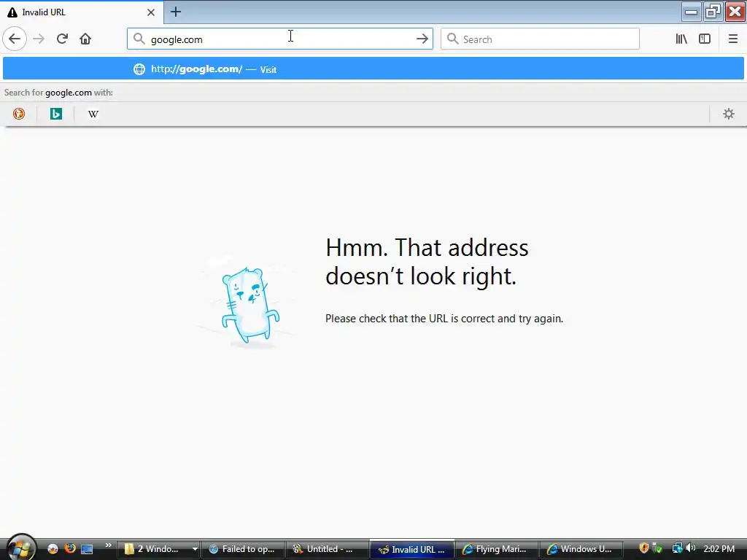The image size is (747, 560).
Task: Open the volume tray icon
Action: click(691, 548)
